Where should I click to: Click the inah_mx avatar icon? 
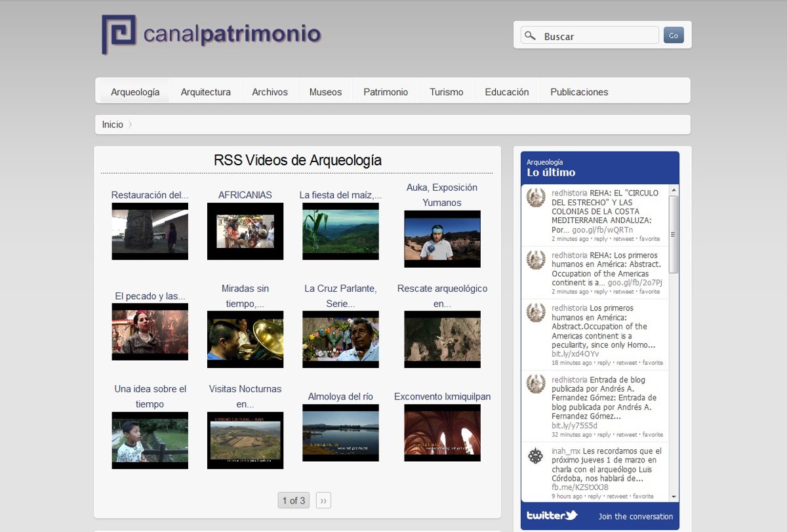[x=536, y=457]
